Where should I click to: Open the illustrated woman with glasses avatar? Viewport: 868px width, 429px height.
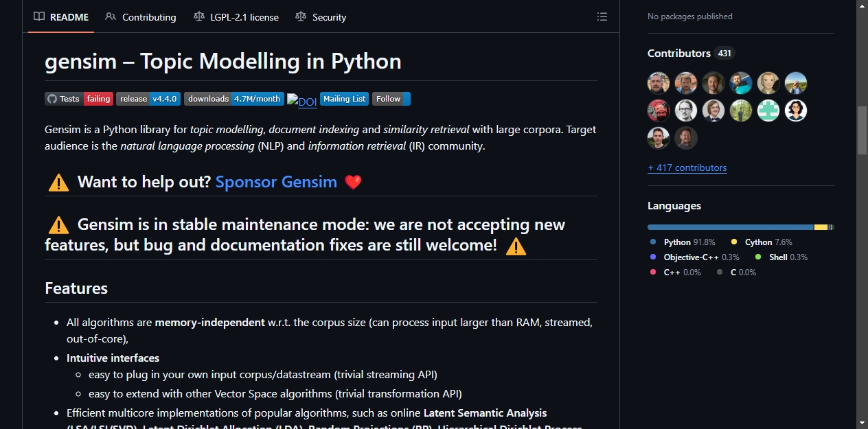pos(796,111)
